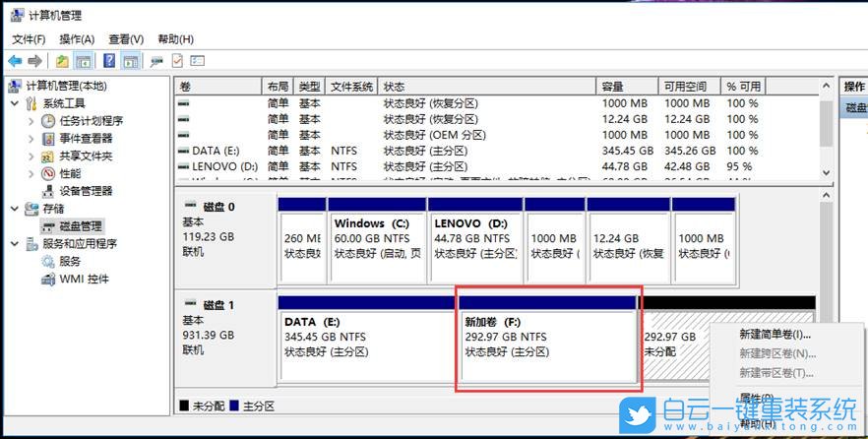Click volume list scrollbar up arrow
This screenshot has height=439, width=868.
coord(826,87)
